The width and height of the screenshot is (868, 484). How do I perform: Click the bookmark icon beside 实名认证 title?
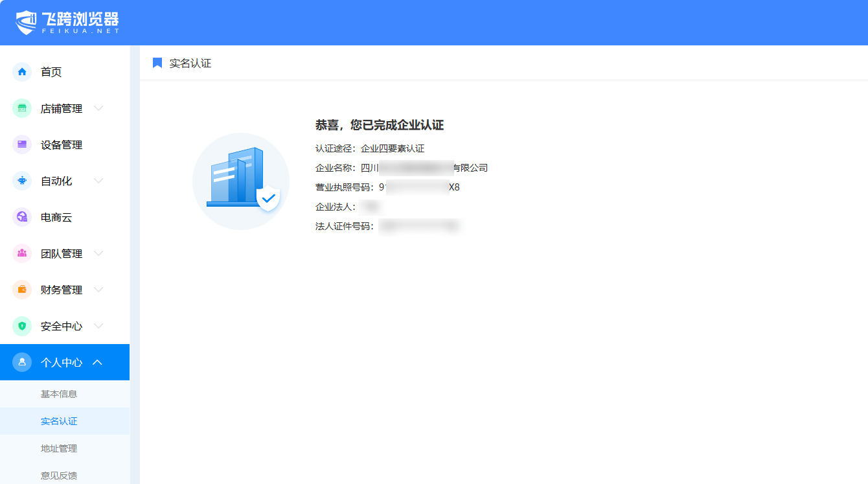[157, 63]
